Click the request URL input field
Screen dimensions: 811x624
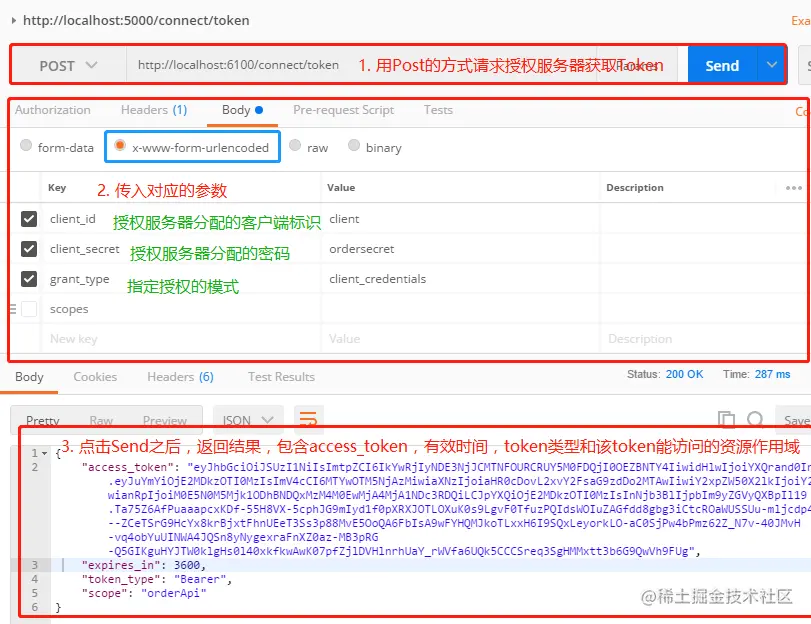click(x=362, y=65)
